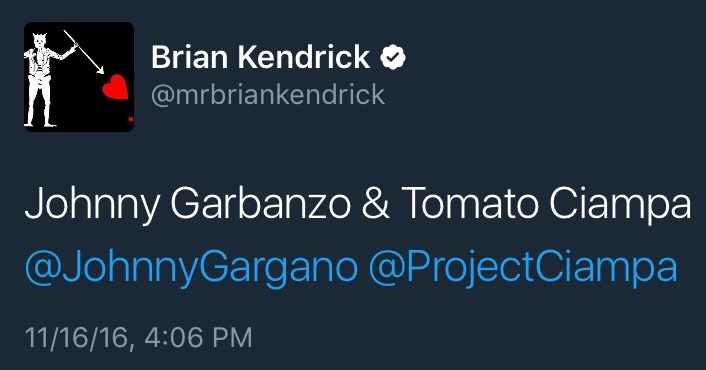Click white "Johnny" in tweet body
The image size is (706, 370).
tap(92, 205)
